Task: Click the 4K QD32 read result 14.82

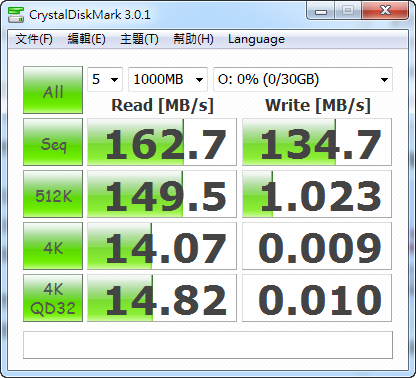Action: coord(162,298)
